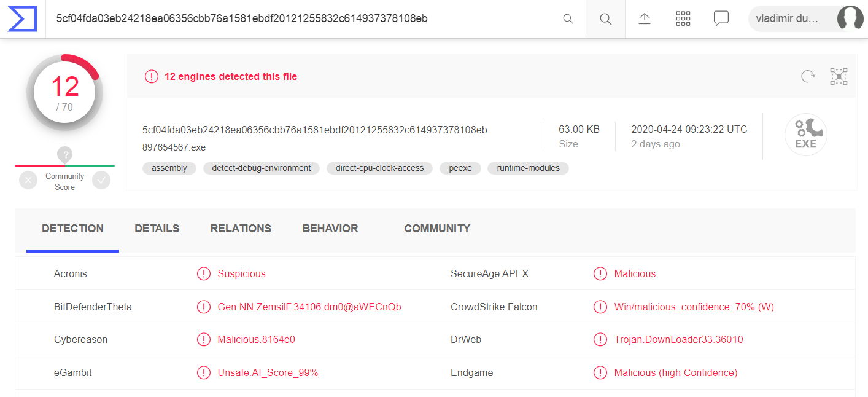Click the EXE file type icon

[805, 135]
